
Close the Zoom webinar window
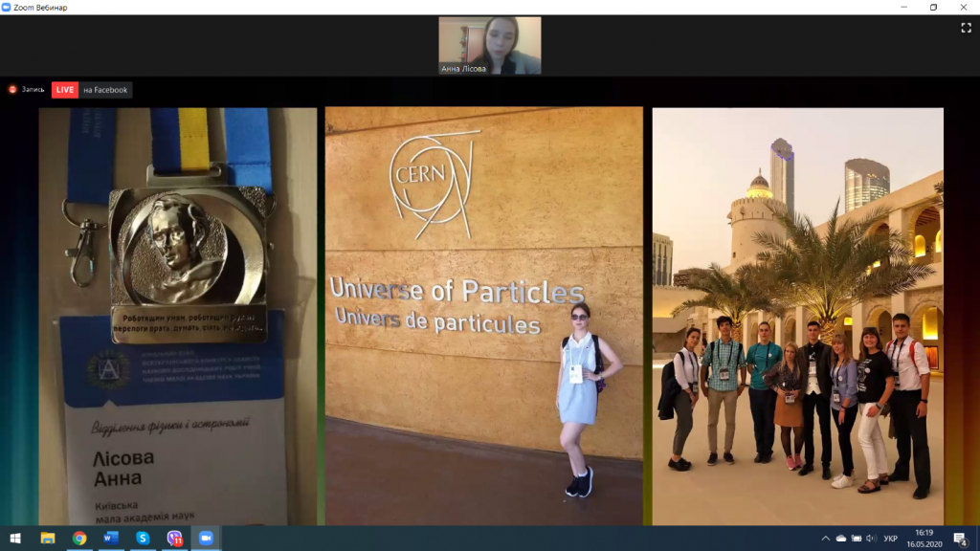click(x=964, y=8)
